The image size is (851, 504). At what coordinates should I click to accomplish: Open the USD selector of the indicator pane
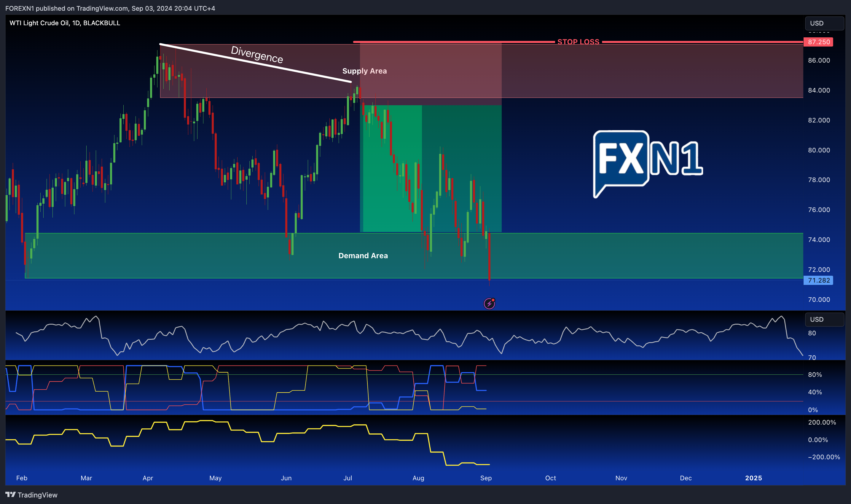[x=824, y=319]
